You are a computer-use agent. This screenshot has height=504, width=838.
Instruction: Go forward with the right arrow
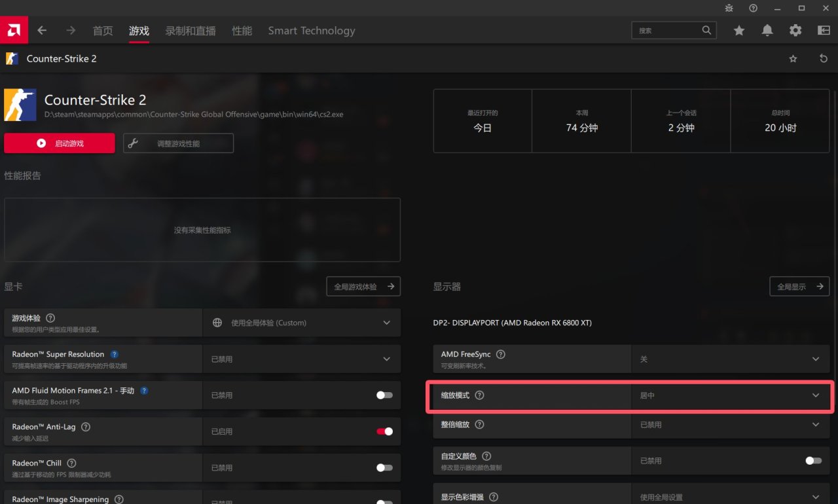tap(71, 30)
